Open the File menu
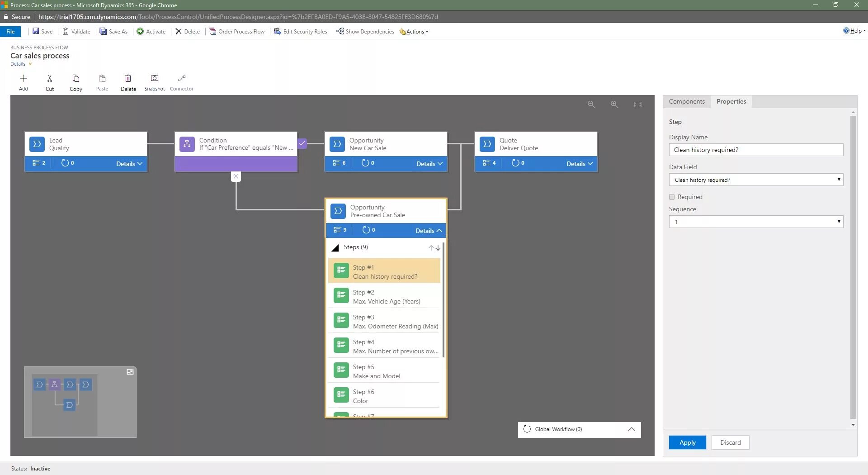Screen dimensions: 868x475 [x=10, y=31]
